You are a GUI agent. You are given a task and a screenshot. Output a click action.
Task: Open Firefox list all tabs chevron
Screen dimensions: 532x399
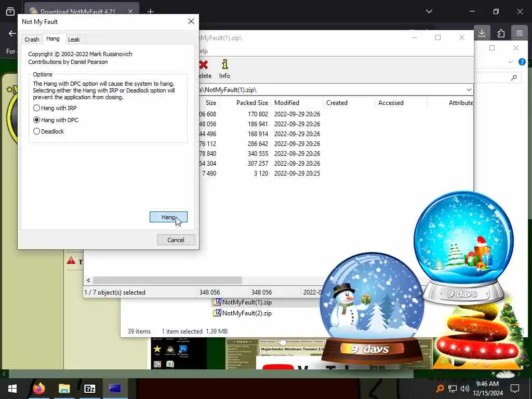pos(429,11)
